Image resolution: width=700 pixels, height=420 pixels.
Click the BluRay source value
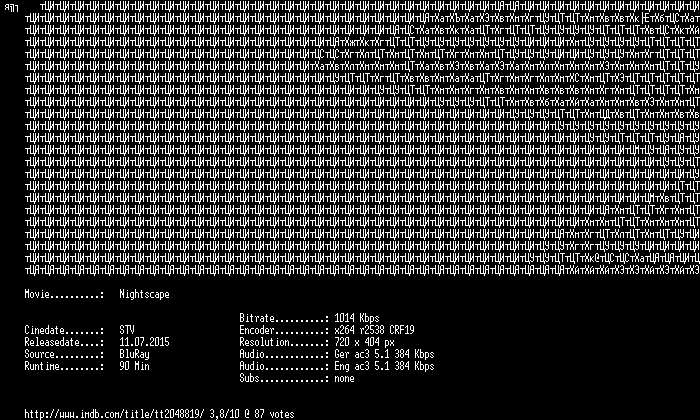134,354
